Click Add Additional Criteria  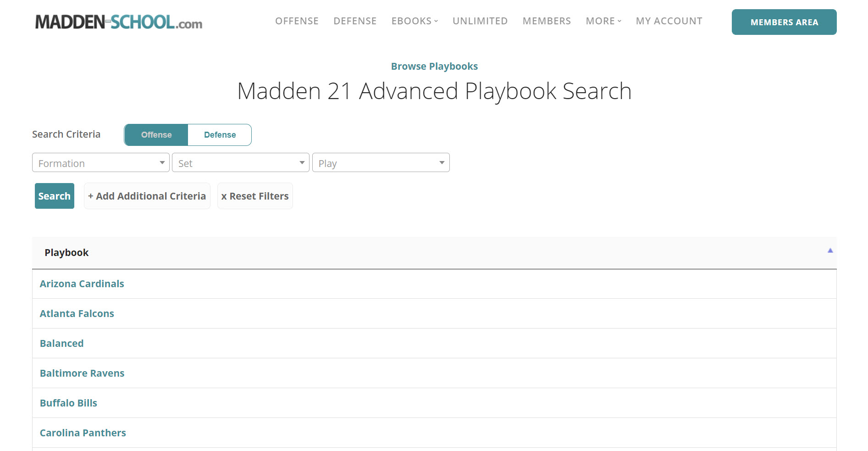point(147,196)
